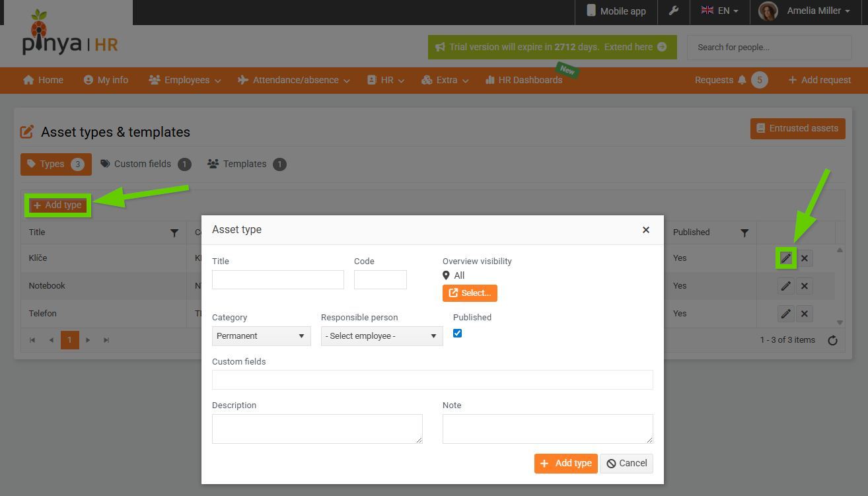Click into the Note text area
The image size is (868, 496).
548,429
